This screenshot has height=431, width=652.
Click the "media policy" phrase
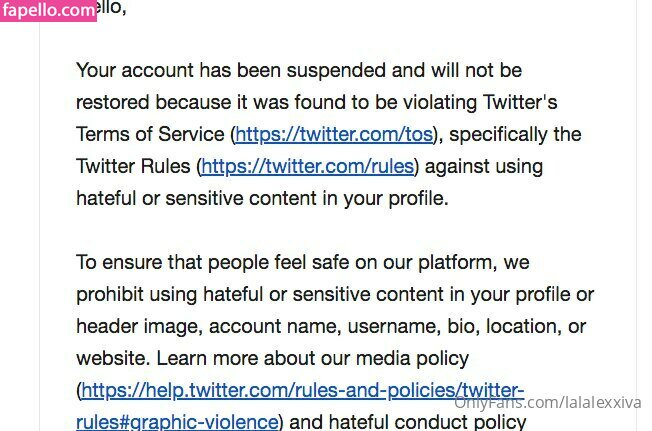pyautogui.click(x=412, y=359)
